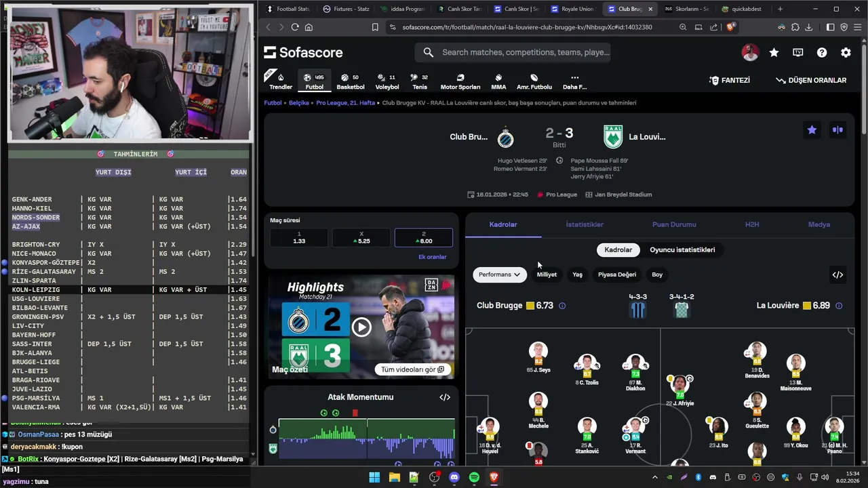This screenshot has height=488, width=868.
Task: Reload the page in browser toolbar
Action: pyautogui.click(x=295, y=27)
